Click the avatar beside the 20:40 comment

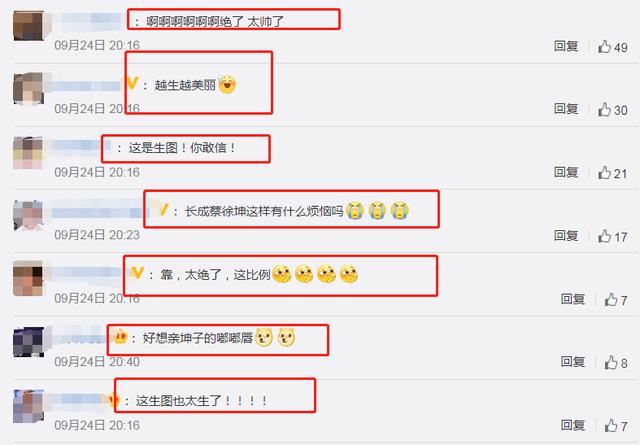[28, 342]
